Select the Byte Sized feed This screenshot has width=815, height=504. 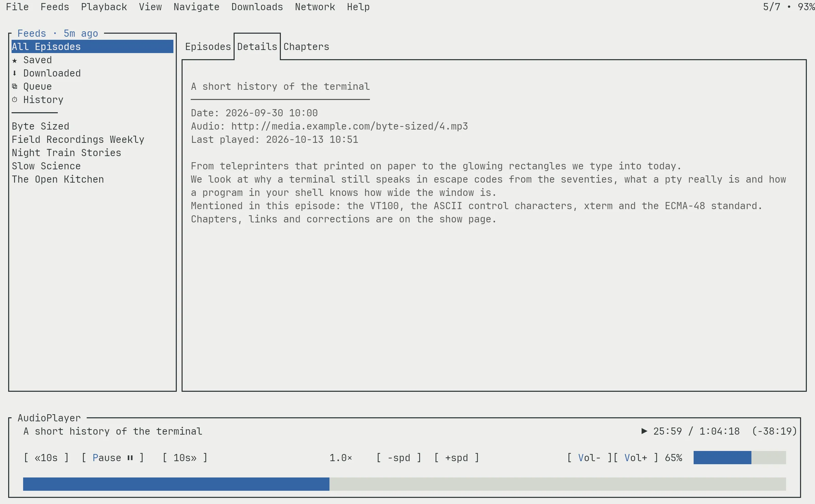tap(92, 126)
